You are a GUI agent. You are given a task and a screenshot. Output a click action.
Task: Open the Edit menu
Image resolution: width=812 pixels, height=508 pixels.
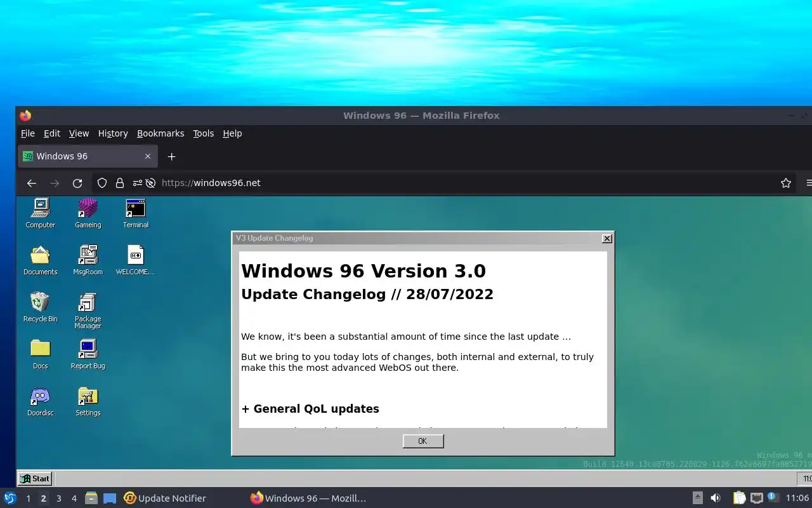point(52,133)
